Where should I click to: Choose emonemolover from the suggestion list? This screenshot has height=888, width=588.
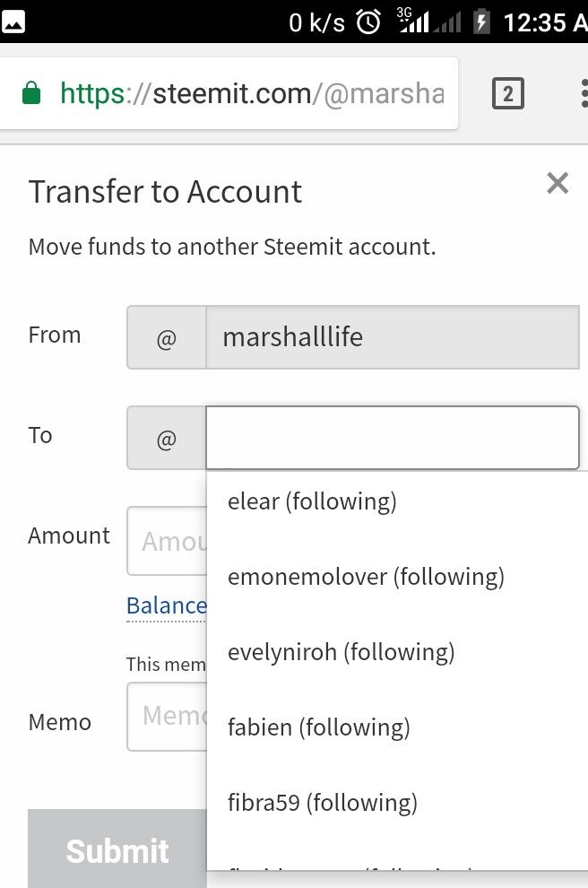pyautogui.click(x=365, y=577)
